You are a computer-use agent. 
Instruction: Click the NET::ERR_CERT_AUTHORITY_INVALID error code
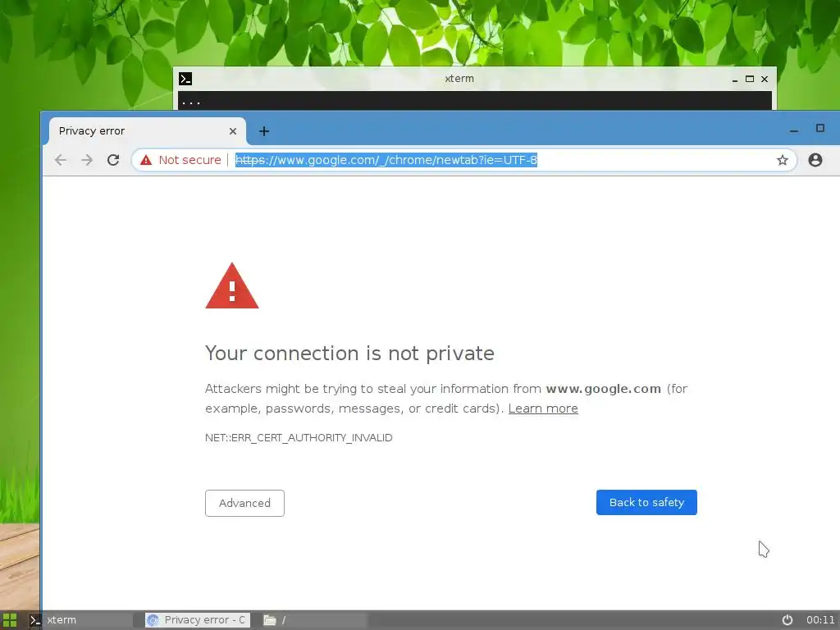point(299,438)
